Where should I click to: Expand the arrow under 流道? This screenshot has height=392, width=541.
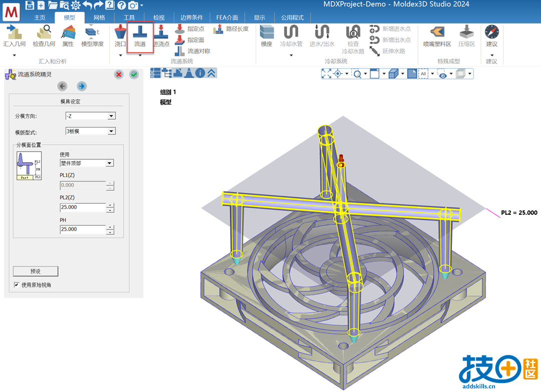coord(140,55)
